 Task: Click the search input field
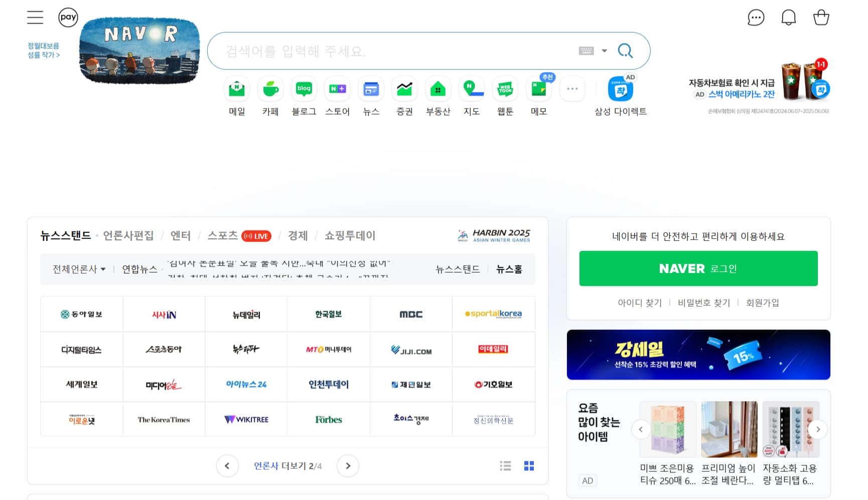(396, 51)
